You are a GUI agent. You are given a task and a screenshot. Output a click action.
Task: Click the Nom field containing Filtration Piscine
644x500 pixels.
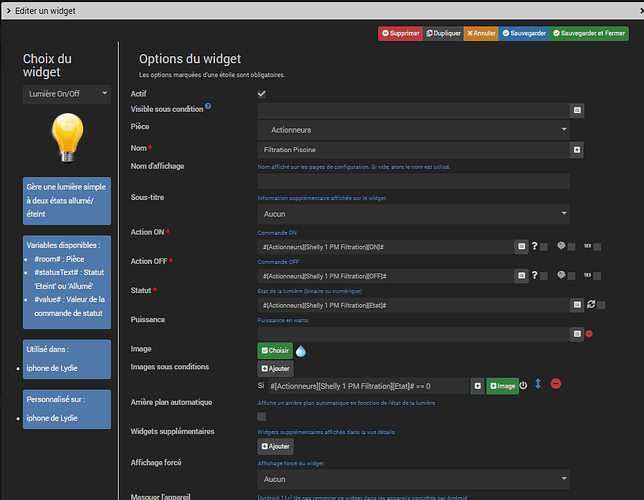tap(414, 150)
